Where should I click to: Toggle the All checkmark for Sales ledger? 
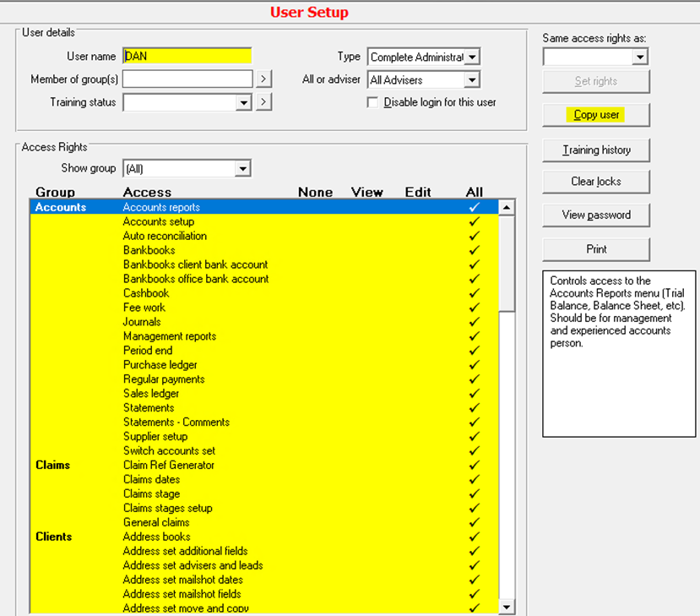coord(474,393)
